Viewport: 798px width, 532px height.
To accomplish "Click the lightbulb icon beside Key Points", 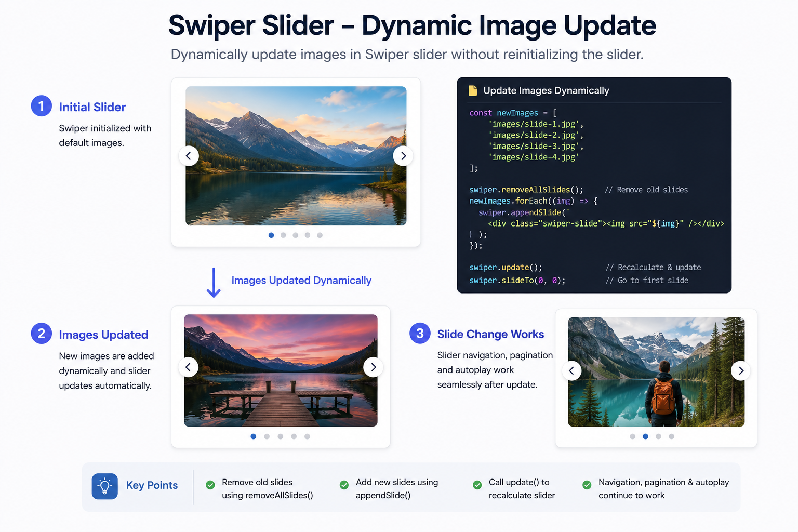I will pos(105,486).
